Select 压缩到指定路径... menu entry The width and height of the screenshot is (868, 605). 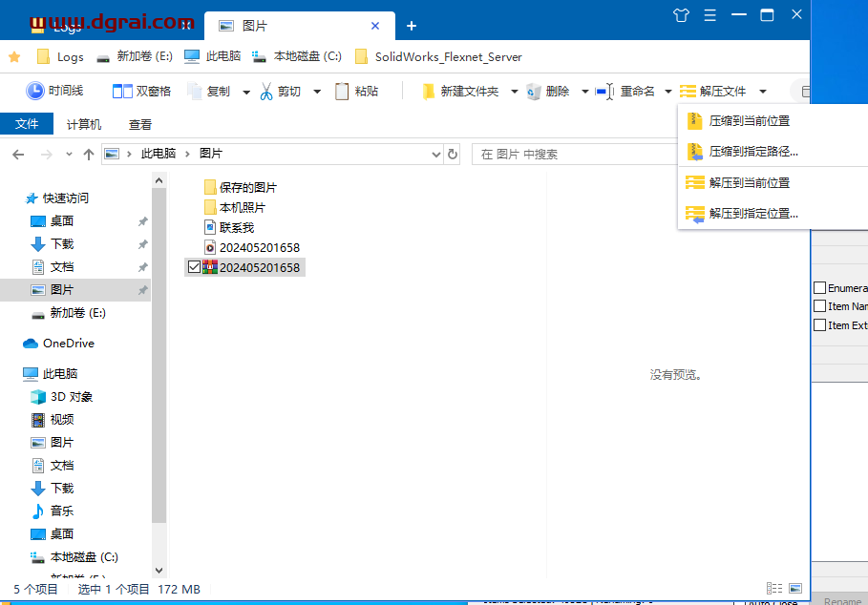pos(773,152)
